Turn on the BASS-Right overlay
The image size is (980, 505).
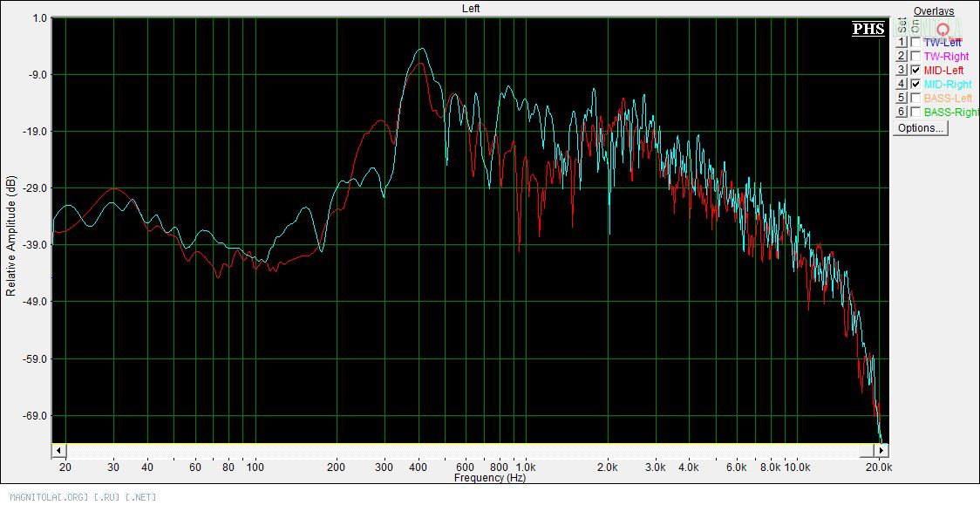click(x=915, y=112)
